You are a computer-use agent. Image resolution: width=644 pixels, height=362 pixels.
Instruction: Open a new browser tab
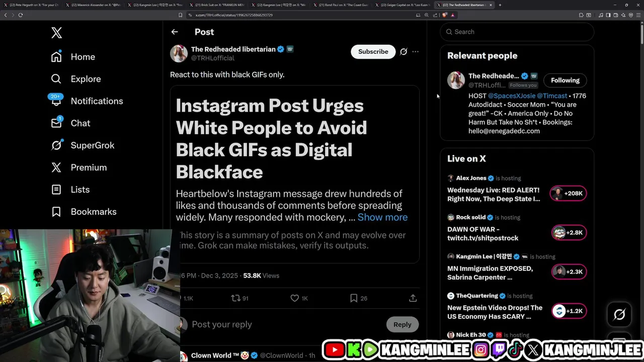tap(500, 5)
